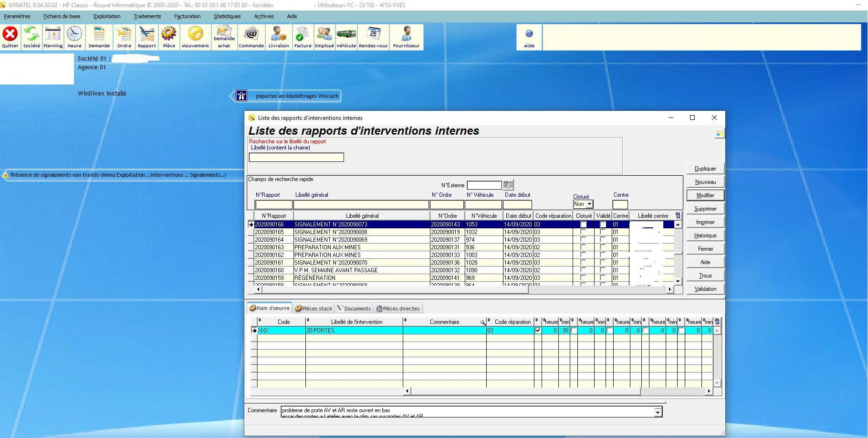Open the Fichiers de base menu
The width and height of the screenshot is (868, 438).
pyautogui.click(x=62, y=16)
